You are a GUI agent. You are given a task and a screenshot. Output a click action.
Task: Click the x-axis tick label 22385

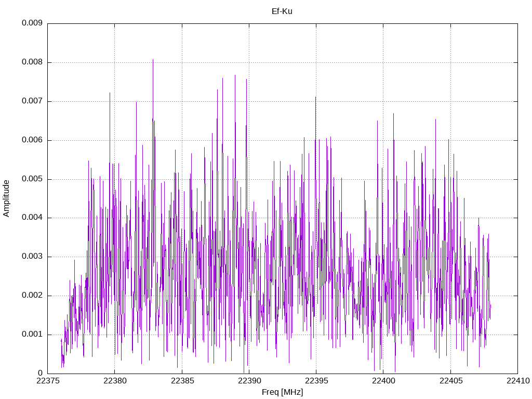point(182,381)
